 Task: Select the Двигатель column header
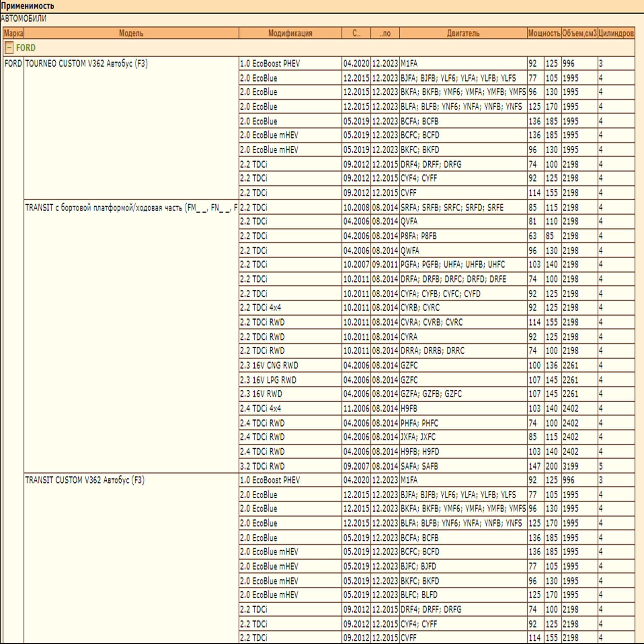coord(463,33)
